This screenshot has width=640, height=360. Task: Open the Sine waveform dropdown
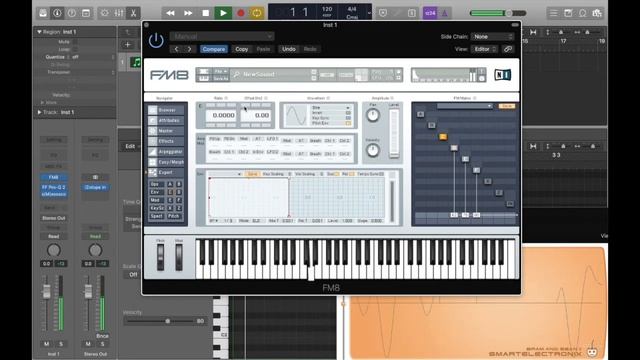point(331,108)
